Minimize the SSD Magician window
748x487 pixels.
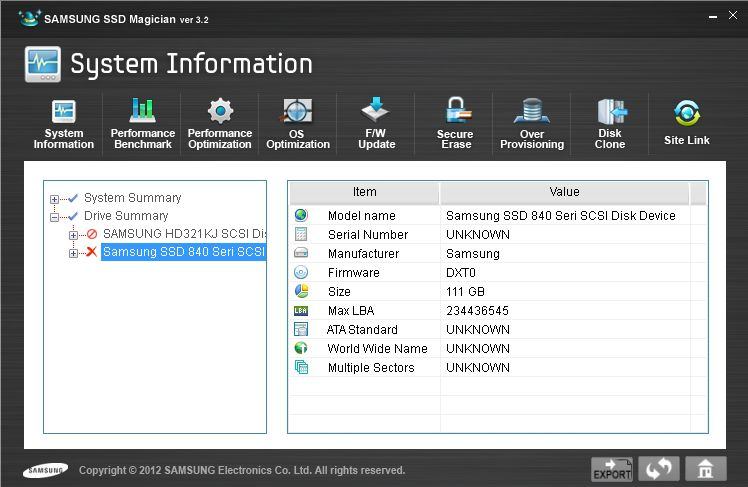713,17
